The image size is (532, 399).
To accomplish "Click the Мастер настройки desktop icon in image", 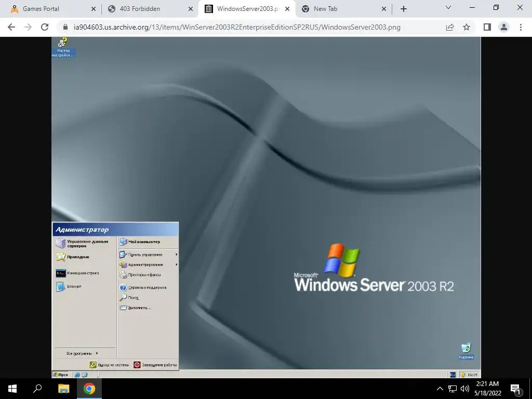I will (x=63, y=47).
